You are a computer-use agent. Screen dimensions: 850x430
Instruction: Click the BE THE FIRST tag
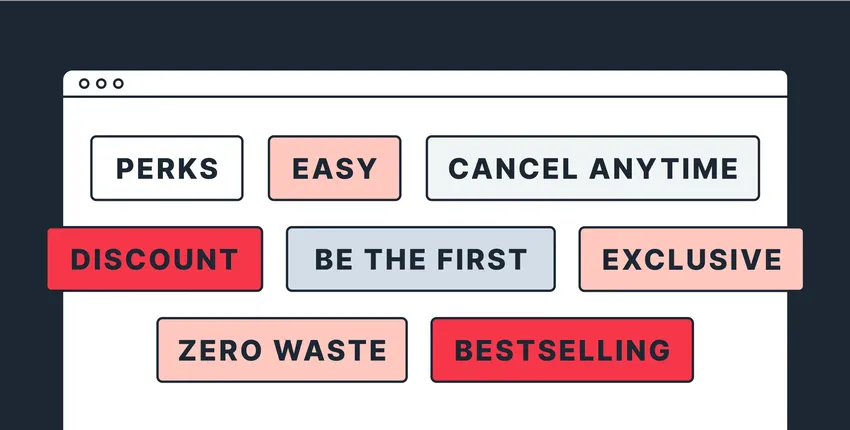pos(420,259)
